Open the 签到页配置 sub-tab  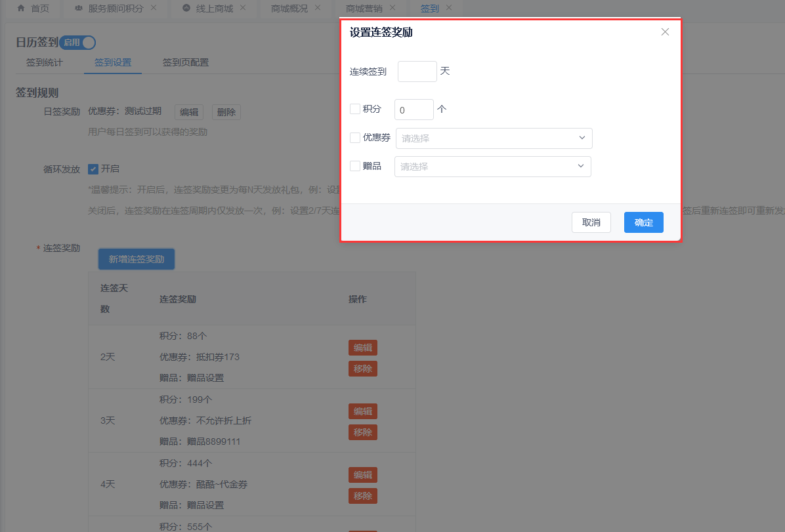pos(186,62)
